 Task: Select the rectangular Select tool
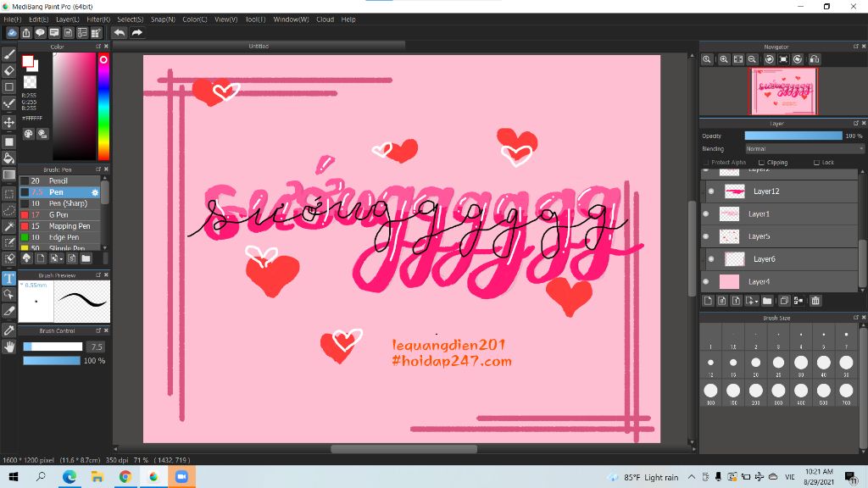(8, 194)
